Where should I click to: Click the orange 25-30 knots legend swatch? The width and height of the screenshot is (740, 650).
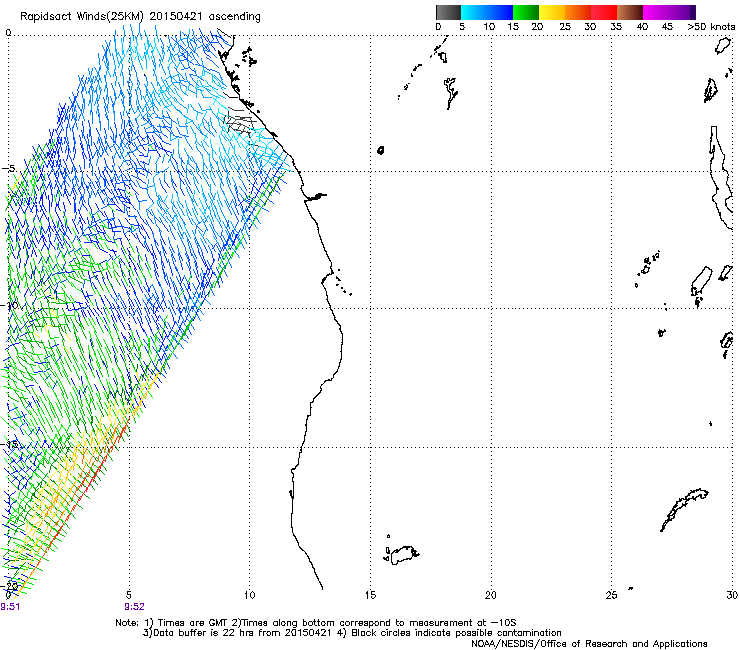coord(578,12)
